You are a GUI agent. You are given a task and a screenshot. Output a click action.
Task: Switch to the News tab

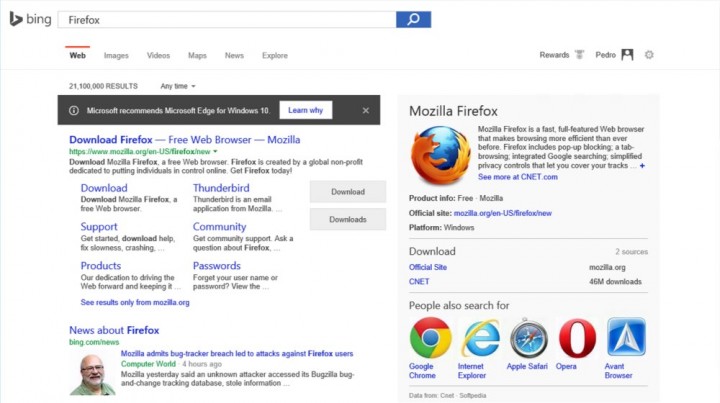[234, 56]
